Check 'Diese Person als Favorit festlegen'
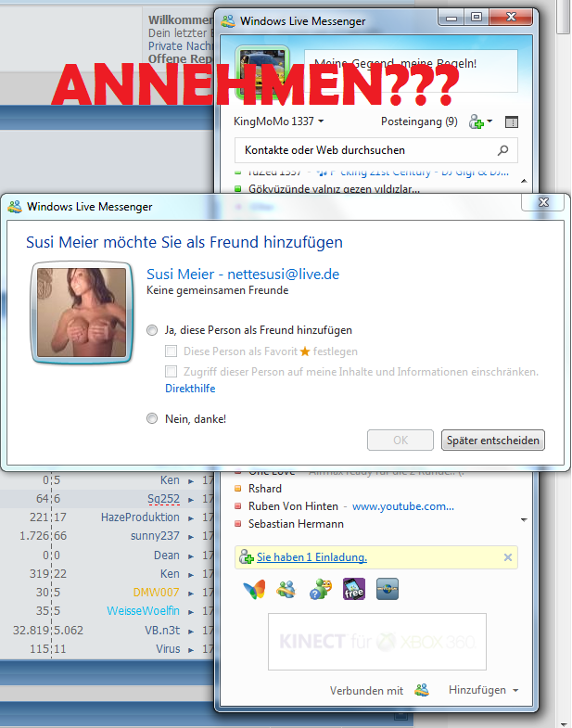572x728 pixels. tap(171, 351)
